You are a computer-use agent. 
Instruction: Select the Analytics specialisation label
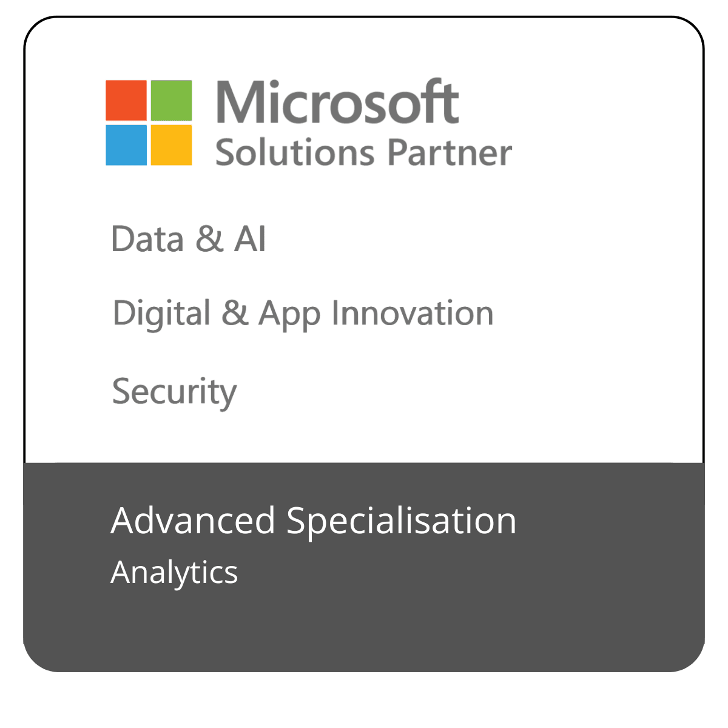174,572
